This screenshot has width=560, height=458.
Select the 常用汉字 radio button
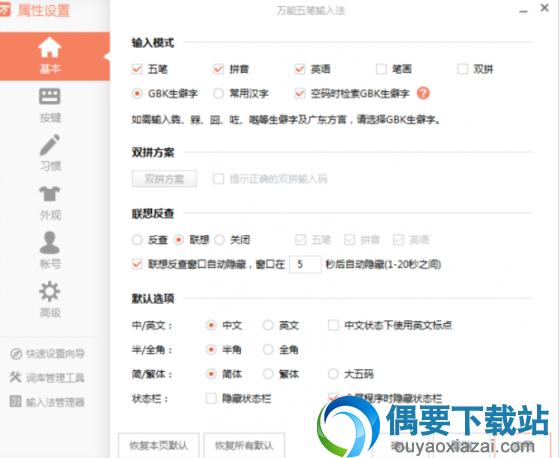click(219, 94)
